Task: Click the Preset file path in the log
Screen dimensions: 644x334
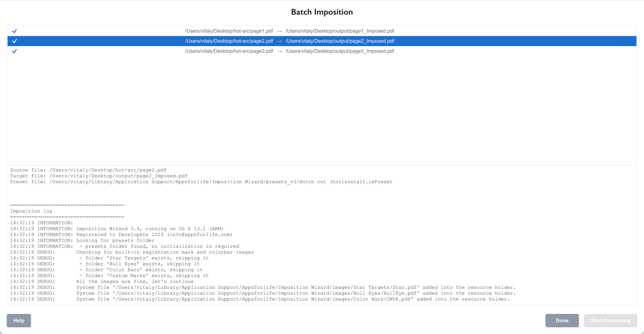Action: click(200, 182)
